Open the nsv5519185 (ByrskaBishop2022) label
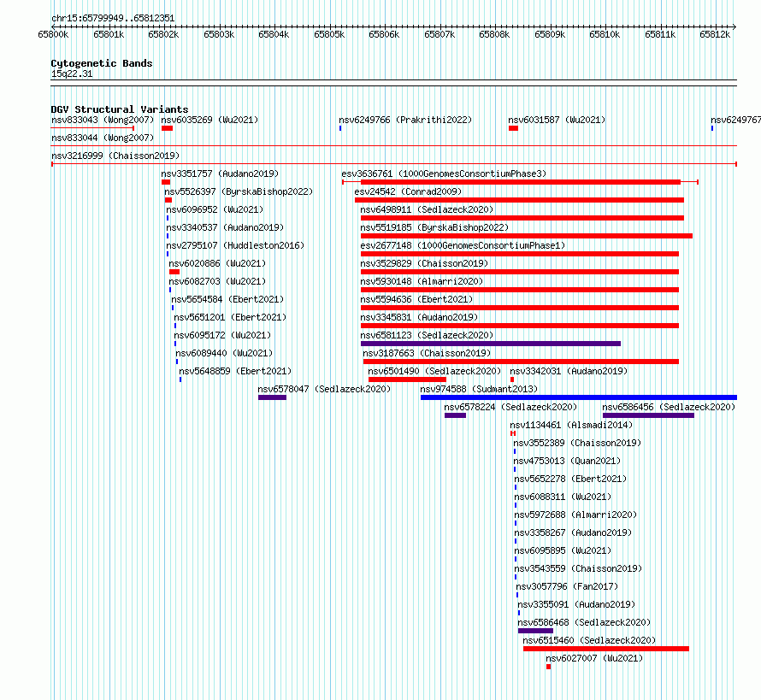The width and height of the screenshot is (761, 700). coord(434,227)
